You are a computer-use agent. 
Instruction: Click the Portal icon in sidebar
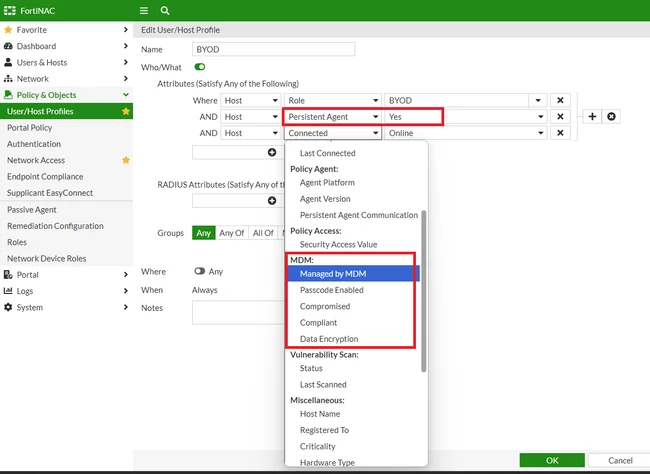click(8, 275)
